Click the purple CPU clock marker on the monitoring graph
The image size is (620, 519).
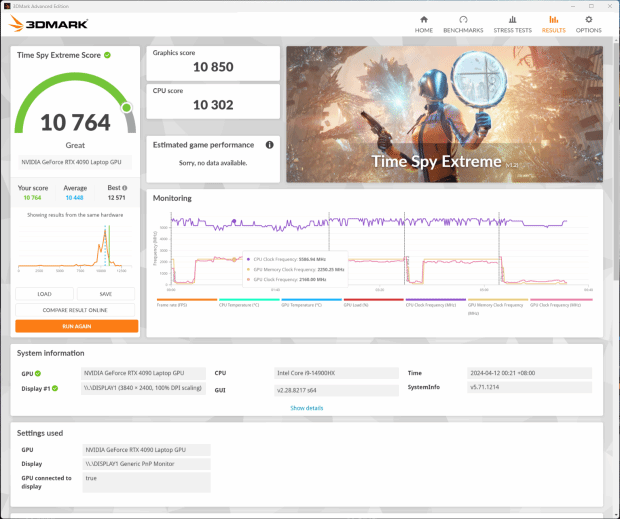(x=234, y=221)
